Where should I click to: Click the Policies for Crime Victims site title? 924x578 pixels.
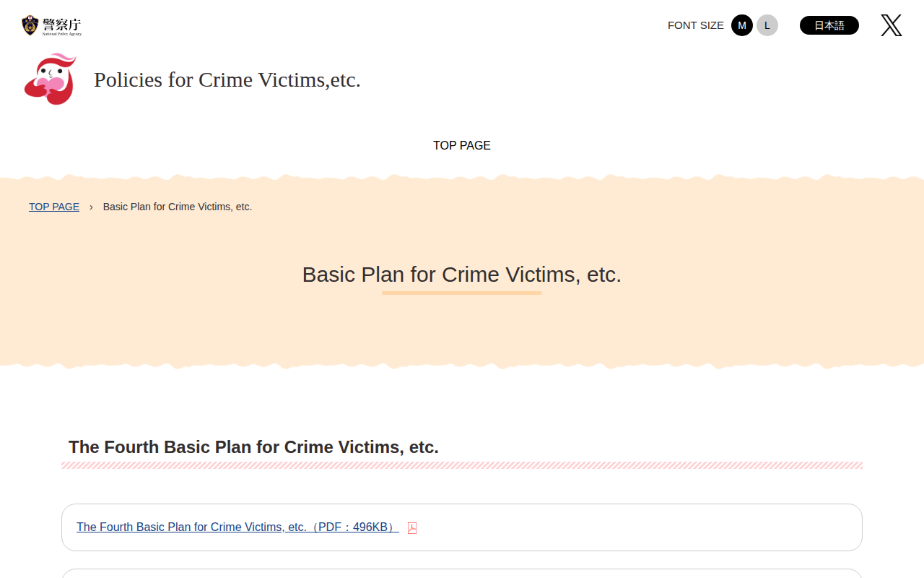(227, 79)
